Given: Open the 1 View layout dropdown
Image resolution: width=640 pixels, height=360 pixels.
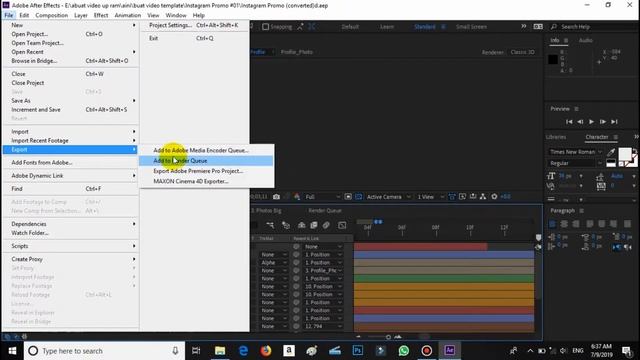Looking at the screenshot, I should (430, 197).
